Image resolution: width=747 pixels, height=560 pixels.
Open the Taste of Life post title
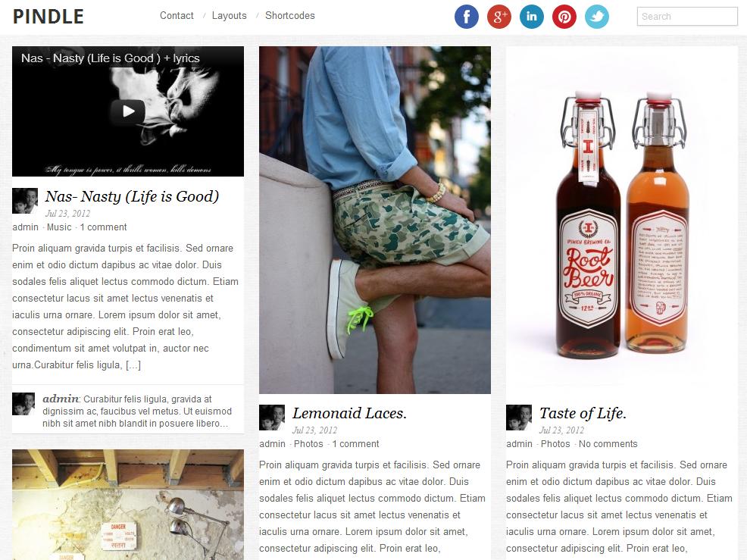click(x=583, y=413)
